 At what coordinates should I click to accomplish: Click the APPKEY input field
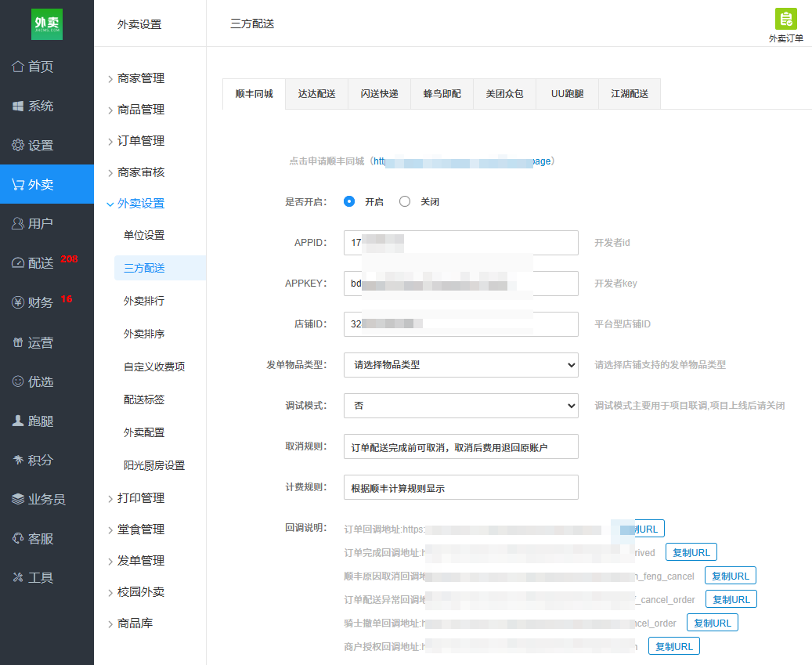point(461,284)
